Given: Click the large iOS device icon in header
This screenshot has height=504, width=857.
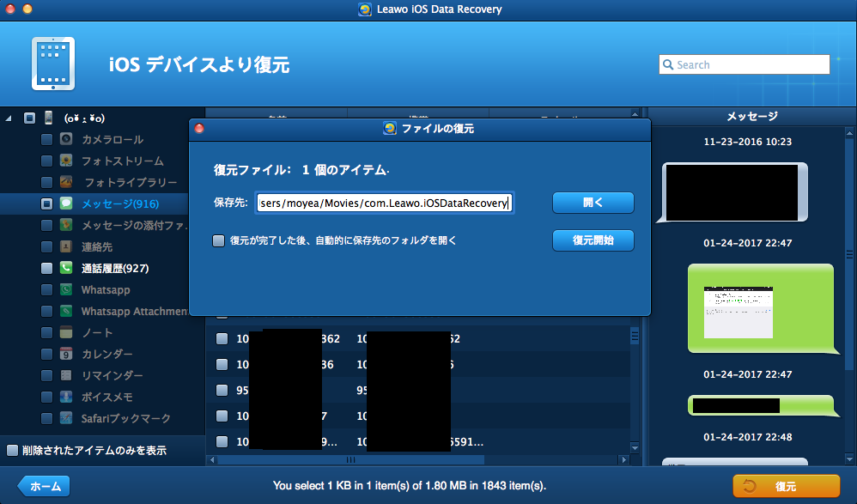Looking at the screenshot, I should pyautogui.click(x=53, y=64).
